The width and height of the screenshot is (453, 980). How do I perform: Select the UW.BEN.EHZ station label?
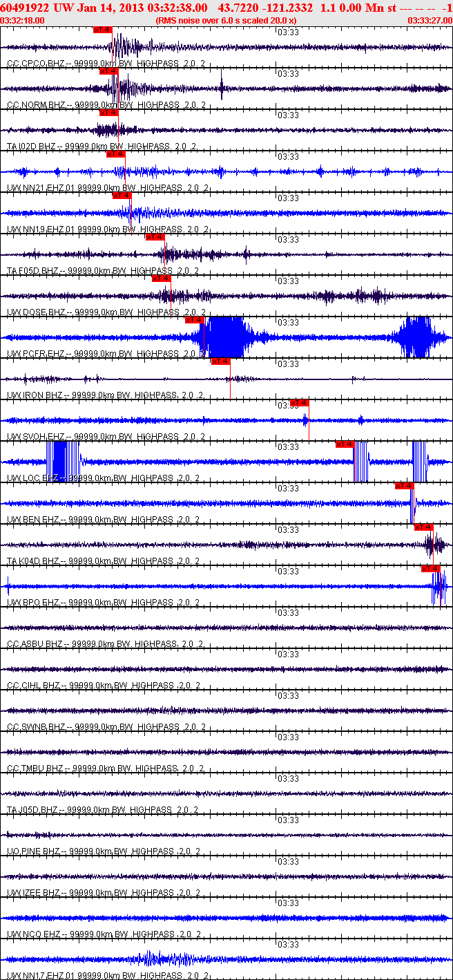pyautogui.click(x=32, y=520)
